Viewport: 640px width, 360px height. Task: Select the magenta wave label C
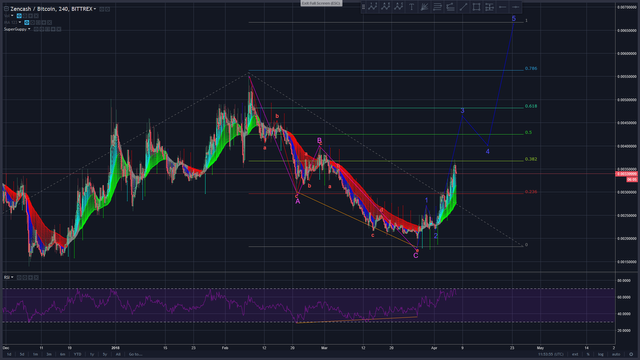[416, 256]
